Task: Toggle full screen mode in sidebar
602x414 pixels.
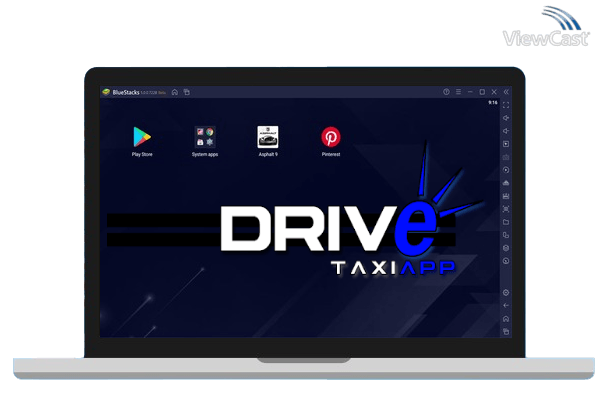Action: coord(506,105)
